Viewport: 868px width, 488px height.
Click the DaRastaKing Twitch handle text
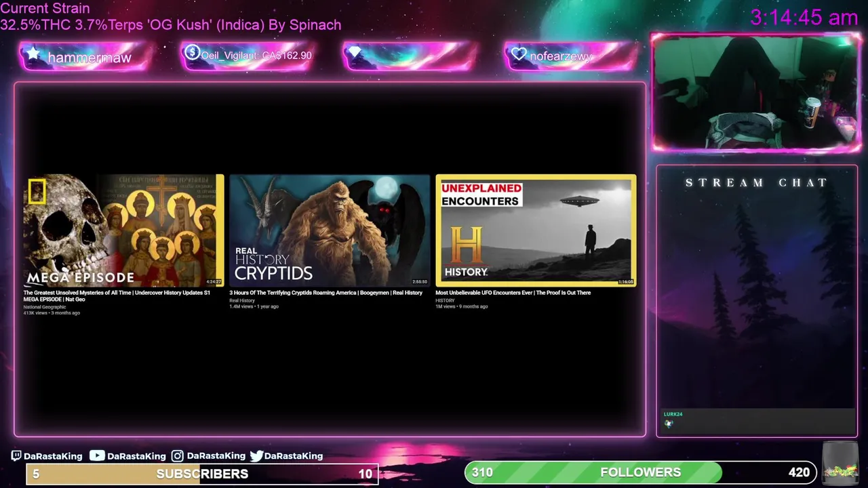tap(53, 456)
